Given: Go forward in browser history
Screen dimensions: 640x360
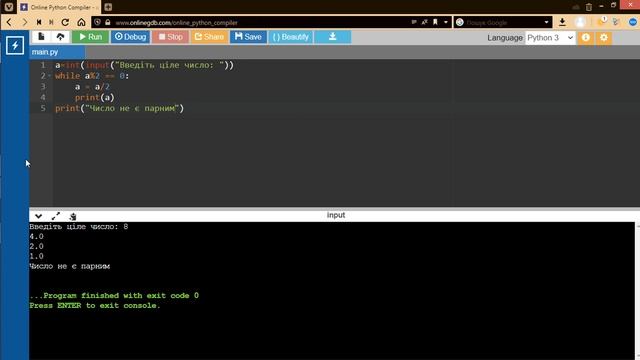Looking at the screenshot, I should coord(25,22).
